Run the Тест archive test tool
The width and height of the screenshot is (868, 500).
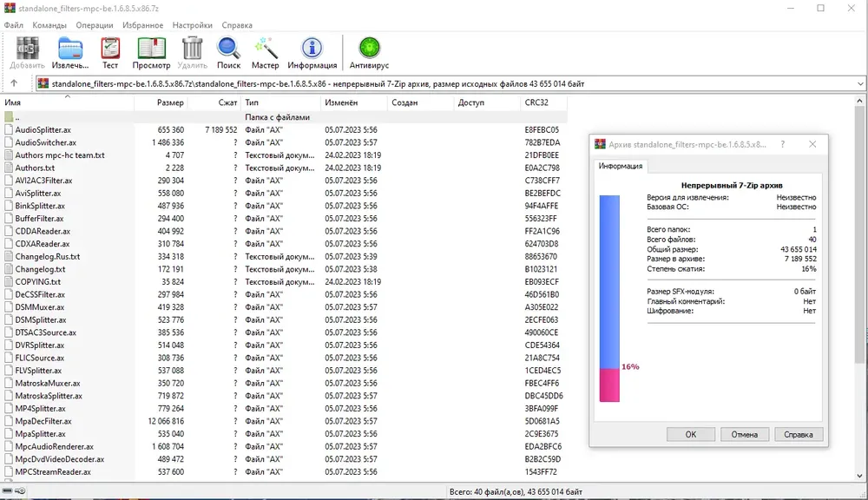pos(110,53)
